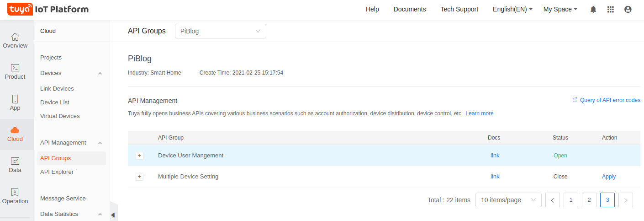Open the apps grid icon
Image resolution: width=644 pixels, height=221 pixels.
(x=611, y=9)
